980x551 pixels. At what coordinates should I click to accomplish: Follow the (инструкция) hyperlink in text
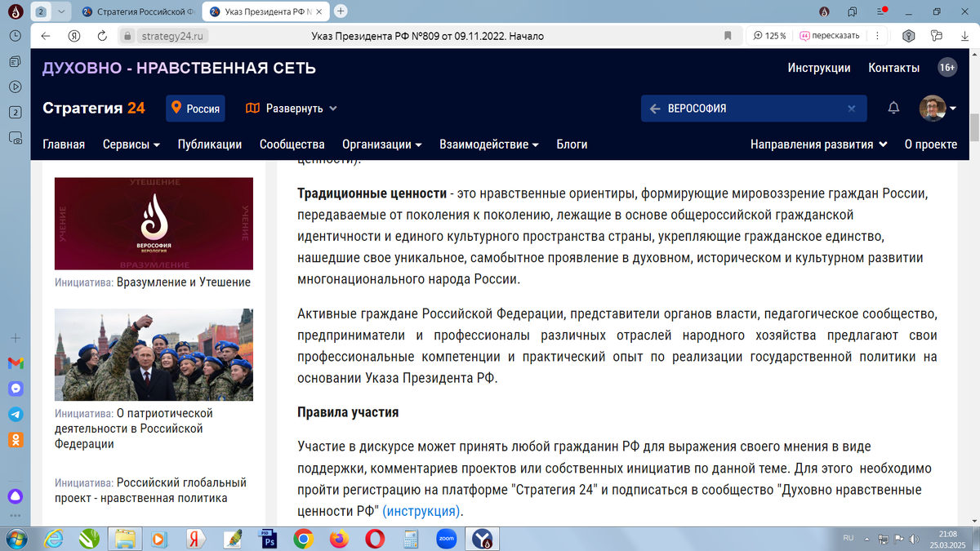click(x=421, y=511)
